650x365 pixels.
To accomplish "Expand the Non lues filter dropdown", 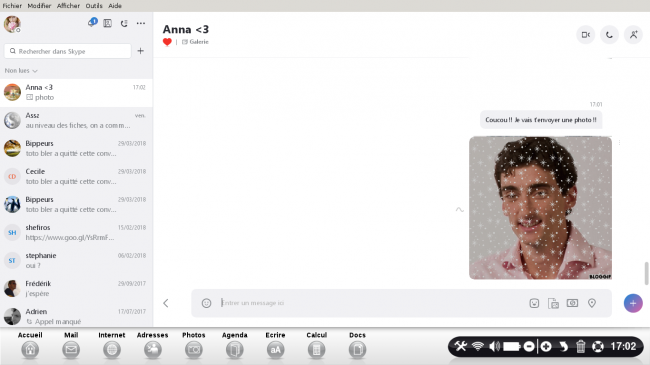I will 21,71.
